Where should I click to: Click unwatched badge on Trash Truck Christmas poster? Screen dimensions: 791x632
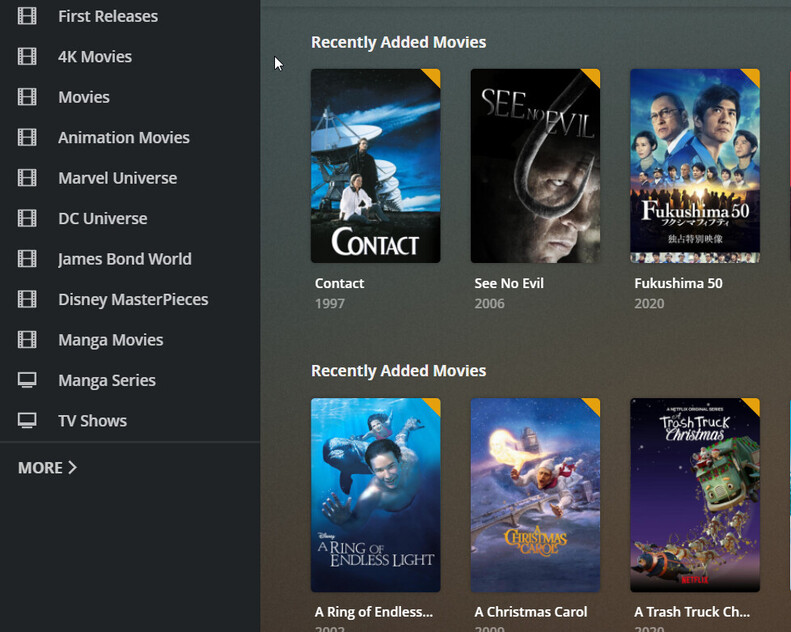pyautogui.click(x=753, y=405)
